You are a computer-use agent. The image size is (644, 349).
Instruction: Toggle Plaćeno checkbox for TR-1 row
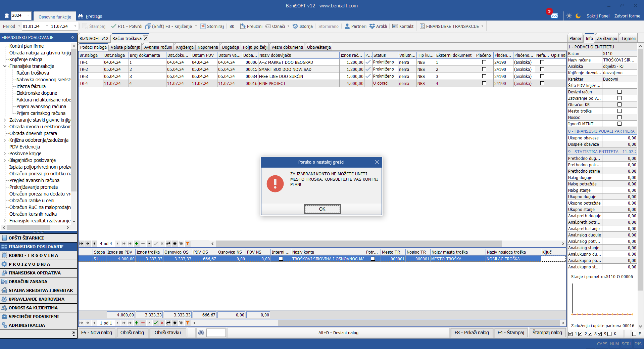pos(484,62)
